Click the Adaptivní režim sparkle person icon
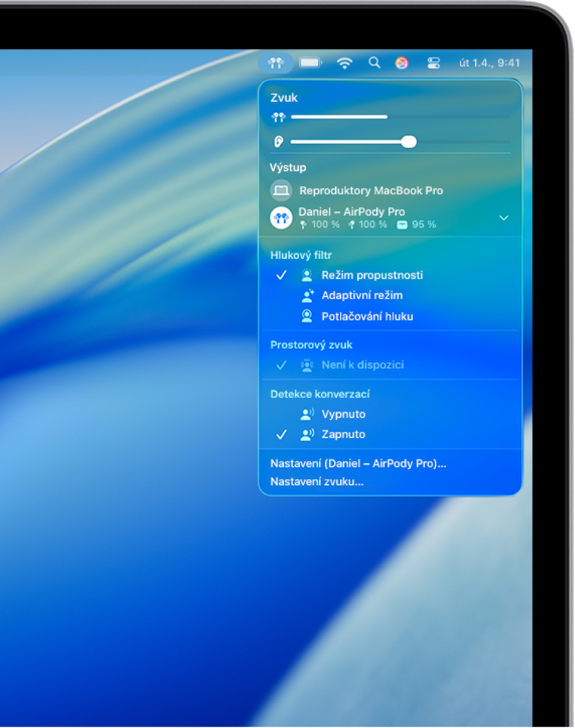The height and width of the screenshot is (728, 575). [x=307, y=296]
